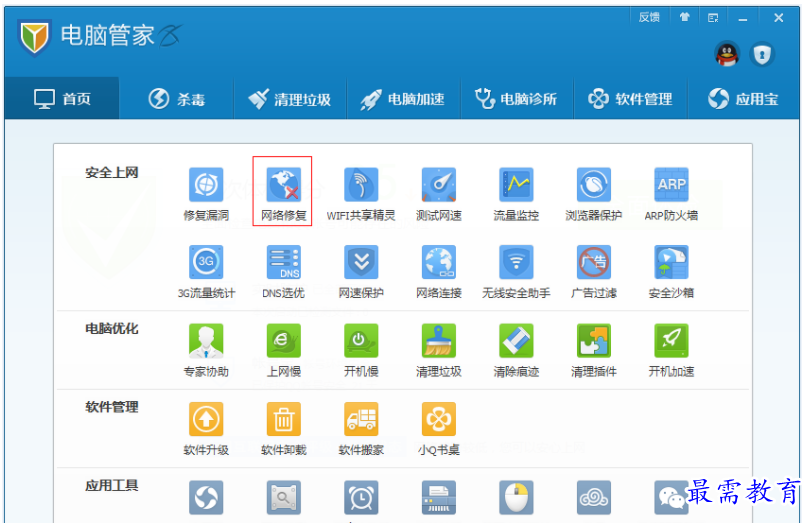809x523 pixels.
Task: Go to the 电脑加速 tab
Action: tap(403, 98)
